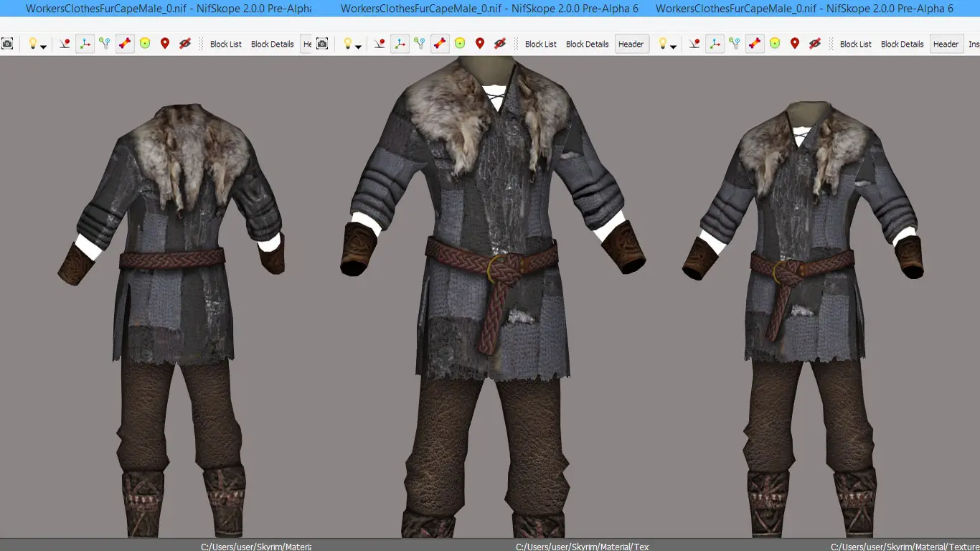Image resolution: width=980 pixels, height=551 pixels.
Task: Click the red map-pin icon in the left window
Action: coord(165,44)
